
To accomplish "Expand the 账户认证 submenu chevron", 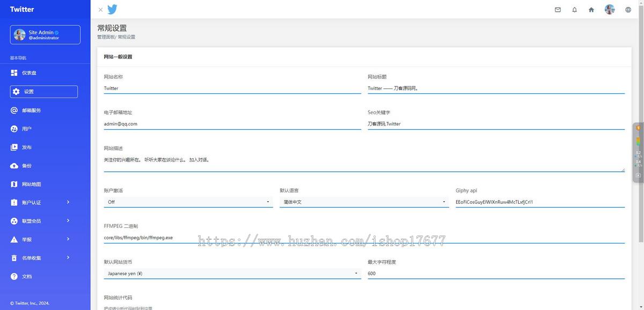I will [68, 202].
